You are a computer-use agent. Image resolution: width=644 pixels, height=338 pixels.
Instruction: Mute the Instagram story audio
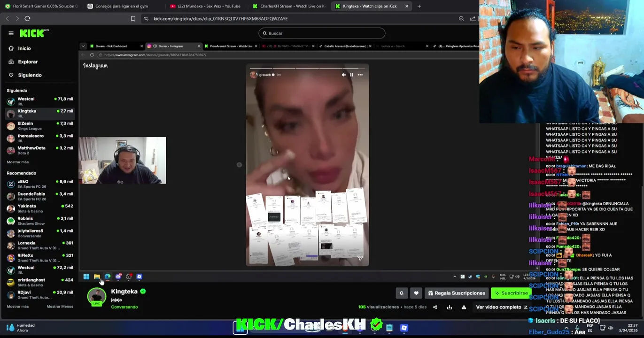(x=344, y=75)
